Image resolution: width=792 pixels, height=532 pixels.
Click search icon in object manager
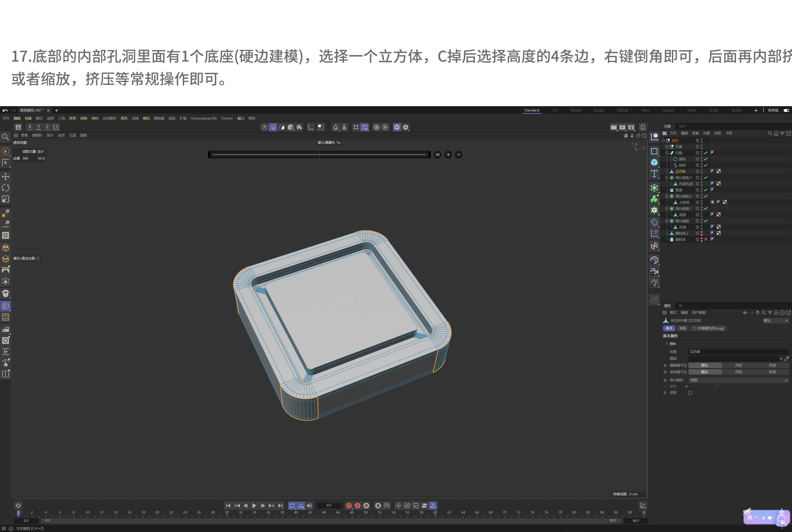point(770,133)
